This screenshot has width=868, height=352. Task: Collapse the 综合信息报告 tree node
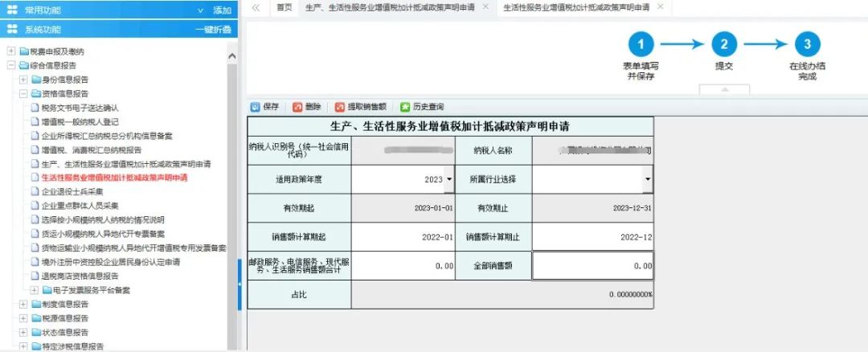point(11,65)
